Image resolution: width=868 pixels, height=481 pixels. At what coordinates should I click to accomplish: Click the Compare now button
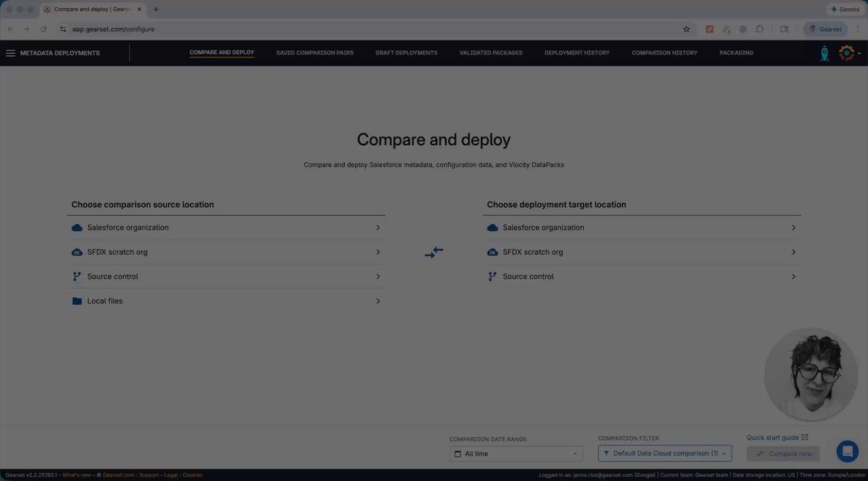tap(783, 454)
